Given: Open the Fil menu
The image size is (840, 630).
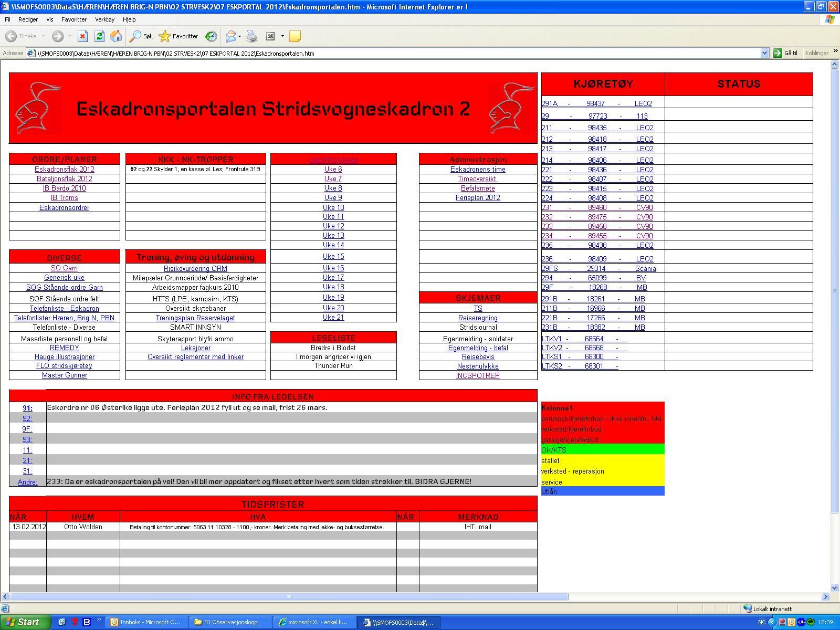Looking at the screenshot, I should coord(7,19).
